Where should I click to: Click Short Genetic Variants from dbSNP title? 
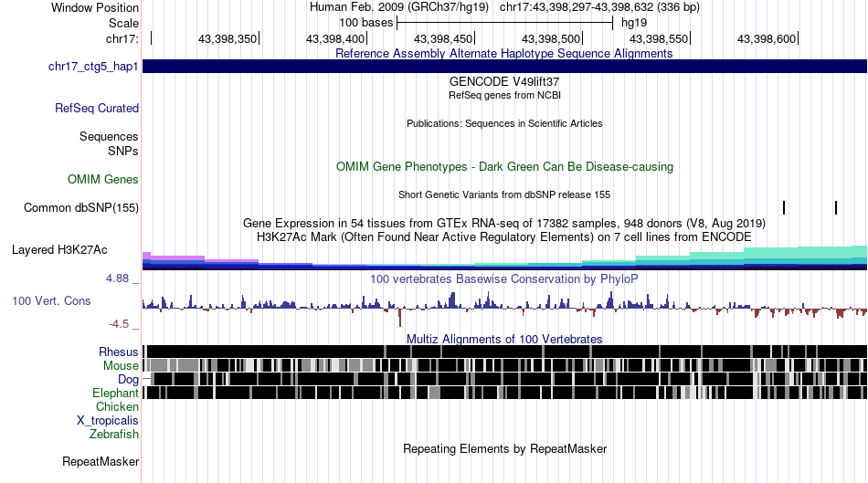point(504,194)
